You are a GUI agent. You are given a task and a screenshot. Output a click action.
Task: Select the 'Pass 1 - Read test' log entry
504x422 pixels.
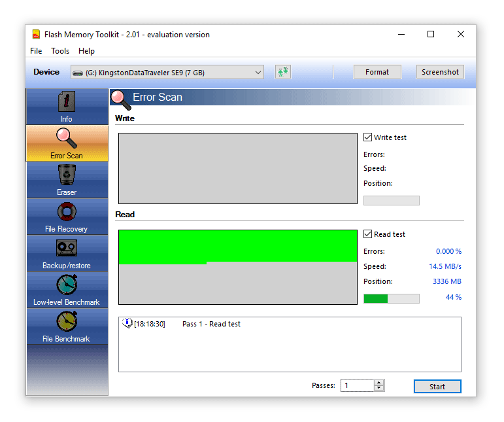[x=211, y=324]
